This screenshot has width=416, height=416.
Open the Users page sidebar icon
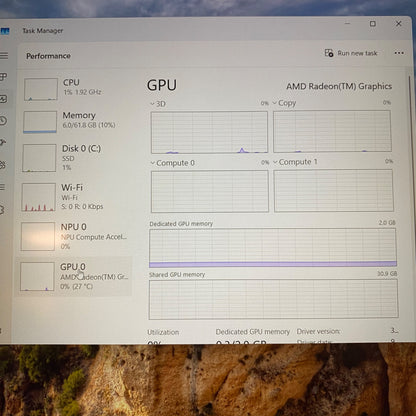(x=3, y=165)
